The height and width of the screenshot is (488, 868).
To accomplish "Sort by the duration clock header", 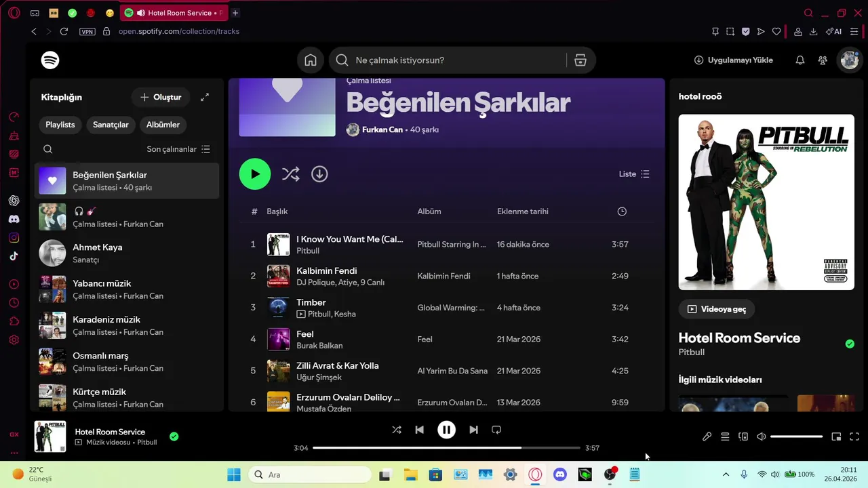I will pyautogui.click(x=622, y=211).
